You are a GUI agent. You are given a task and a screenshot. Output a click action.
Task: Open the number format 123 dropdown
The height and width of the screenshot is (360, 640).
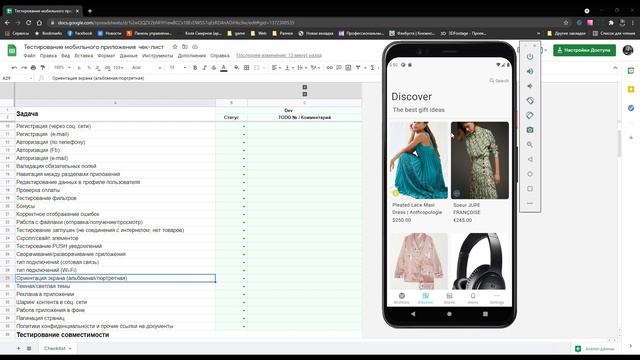pyautogui.click(x=118, y=67)
